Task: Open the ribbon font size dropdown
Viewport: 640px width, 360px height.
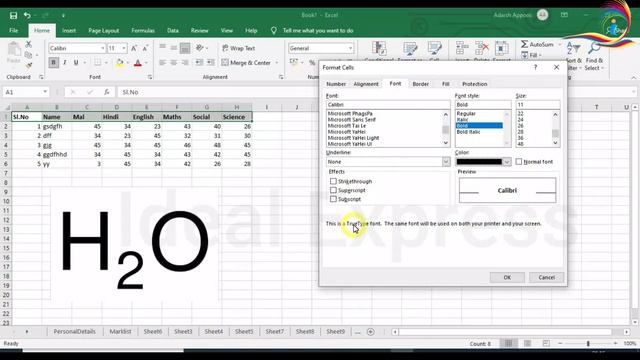Action: [124, 48]
